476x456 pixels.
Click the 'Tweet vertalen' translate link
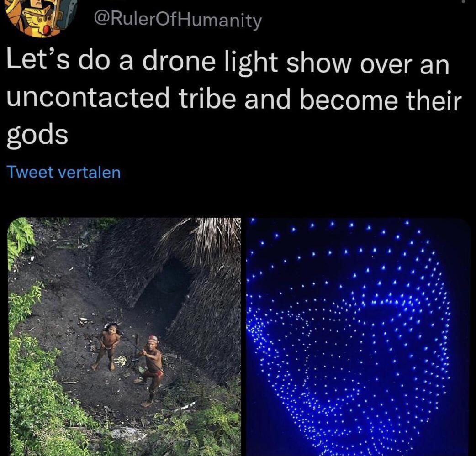click(63, 173)
